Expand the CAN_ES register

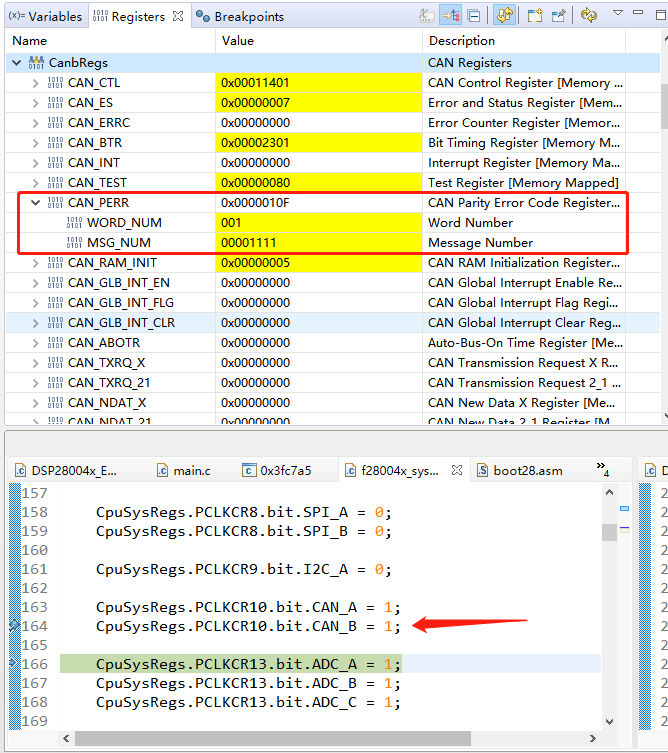(x=35, y=103)
